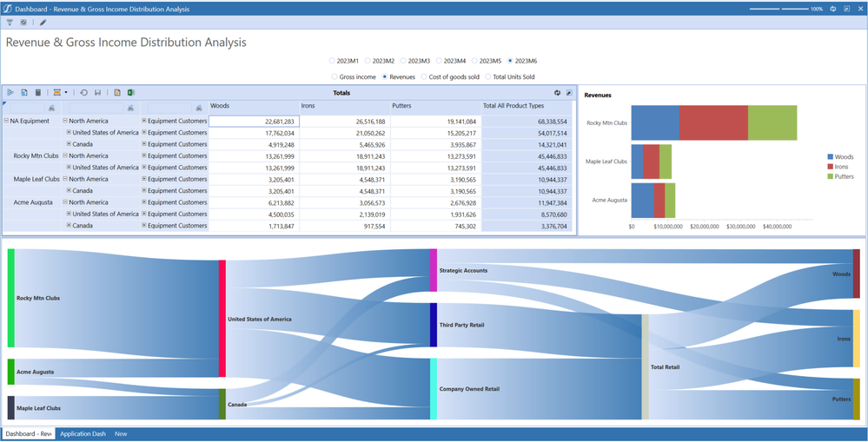The image size is (868, 442).
Task: Collapse the NA Equipment row
Action: point(6,121)
